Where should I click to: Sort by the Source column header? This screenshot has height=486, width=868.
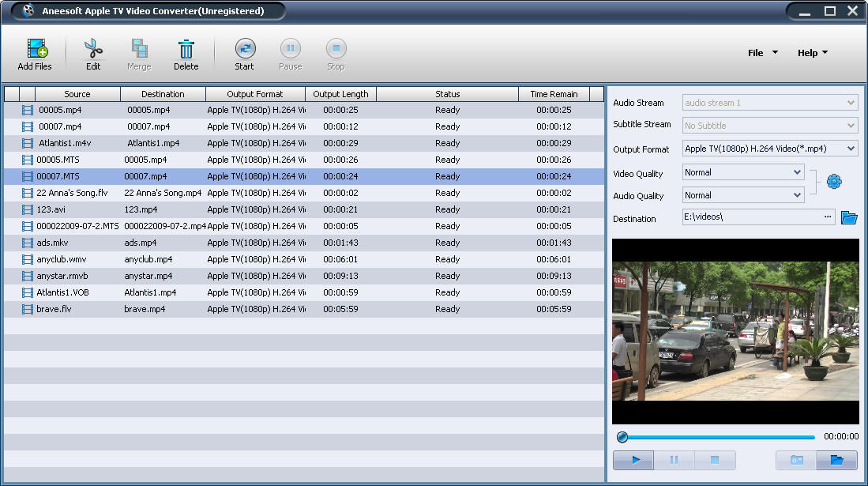pos(77,94)
